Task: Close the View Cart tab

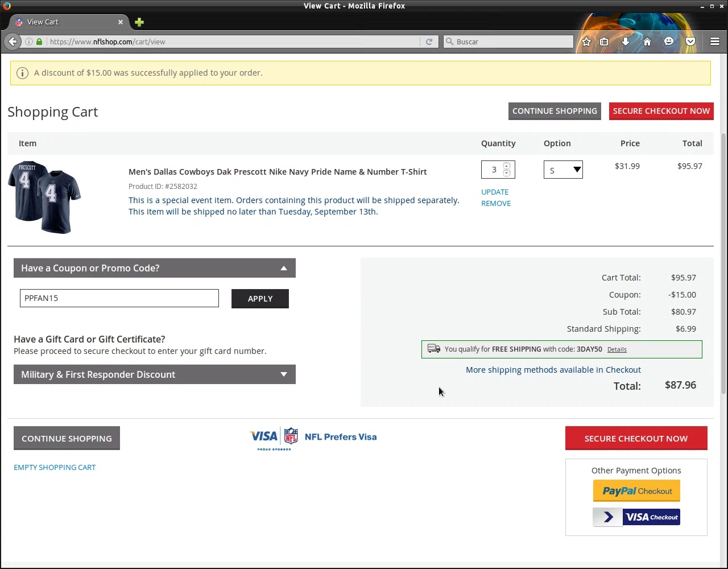Action: coord(121,22)
